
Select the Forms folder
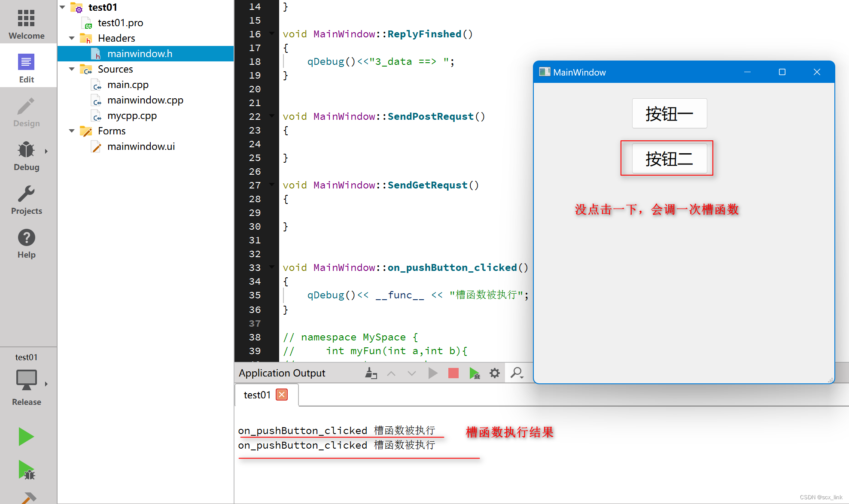(112, 131)
